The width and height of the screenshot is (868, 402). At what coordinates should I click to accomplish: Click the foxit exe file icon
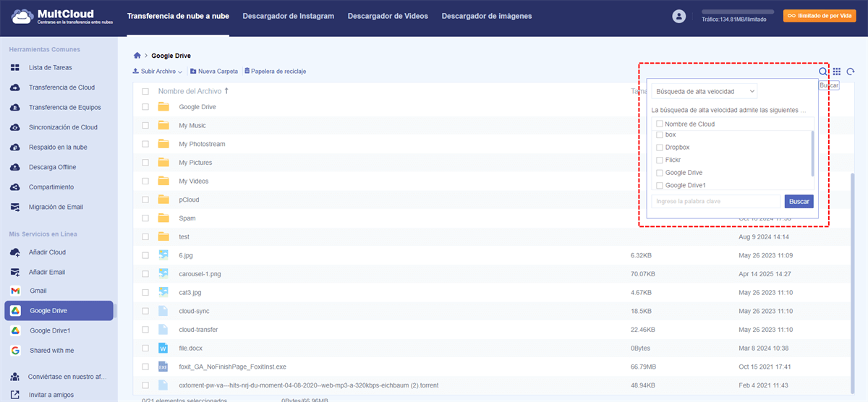click(x=163, y=367)
